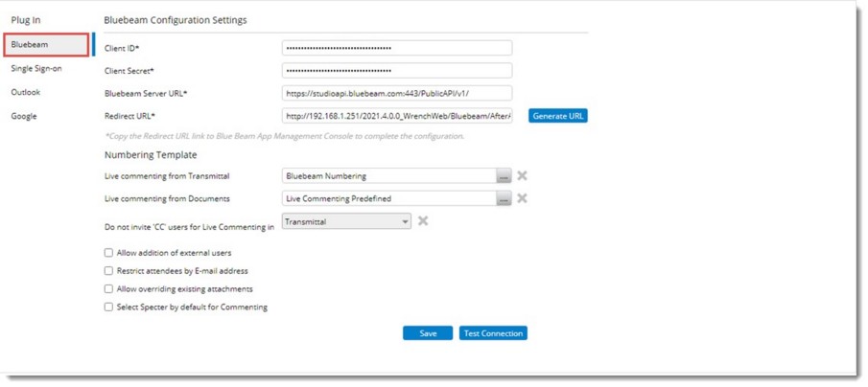Open browse button for Live Commenting Predefined
Screen dimensions: 868x387
pos(504,198)
